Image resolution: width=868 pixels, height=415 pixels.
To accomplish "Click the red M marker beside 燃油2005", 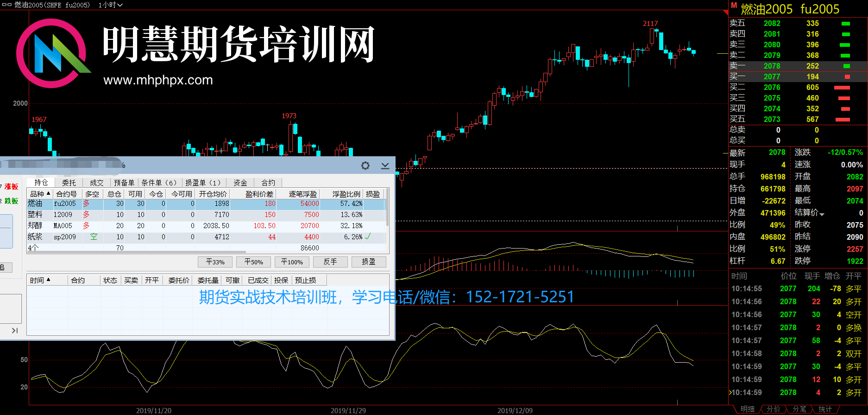I will [734, 5].
